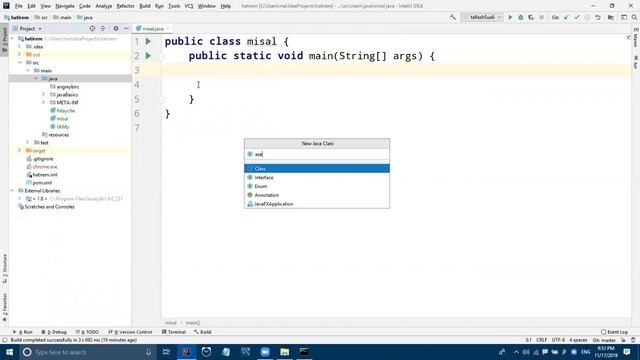
Task: Click the Search Everywhere magnifier
Action: pos(634,18)
